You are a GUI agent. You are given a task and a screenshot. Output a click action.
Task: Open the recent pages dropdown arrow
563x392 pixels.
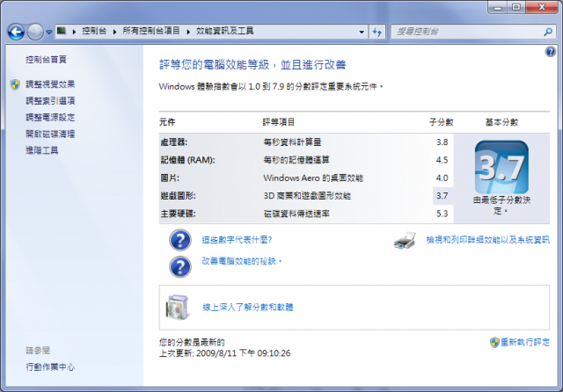coord(49,33)
